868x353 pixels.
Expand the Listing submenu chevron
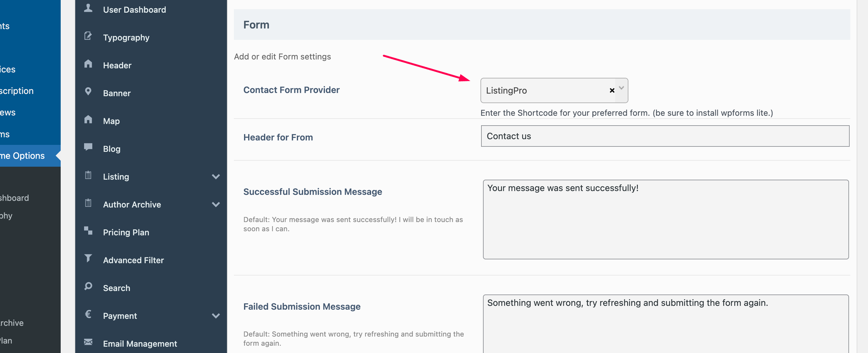coord(216,177)
